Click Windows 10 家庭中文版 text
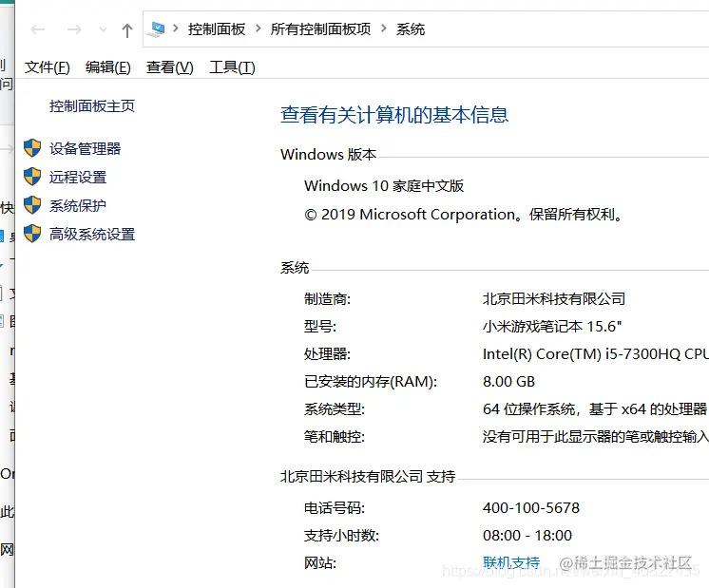Viewport: 709px width, 588px height. click(384, 186)
